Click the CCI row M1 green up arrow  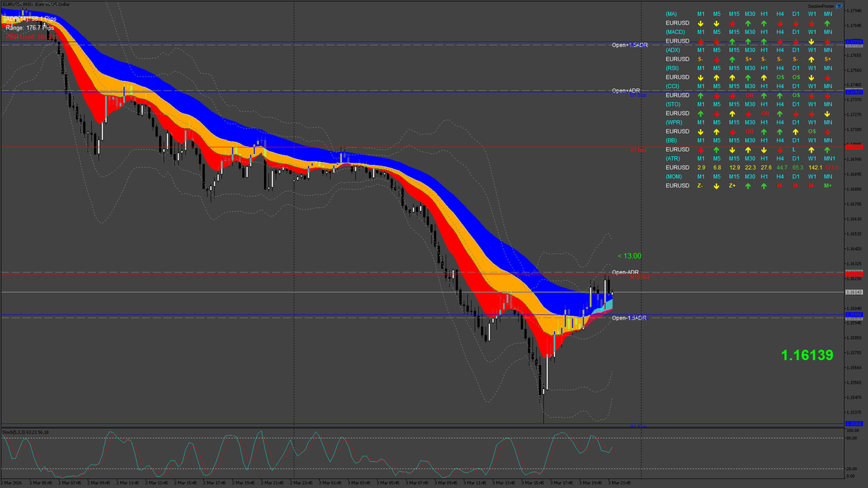701,95
